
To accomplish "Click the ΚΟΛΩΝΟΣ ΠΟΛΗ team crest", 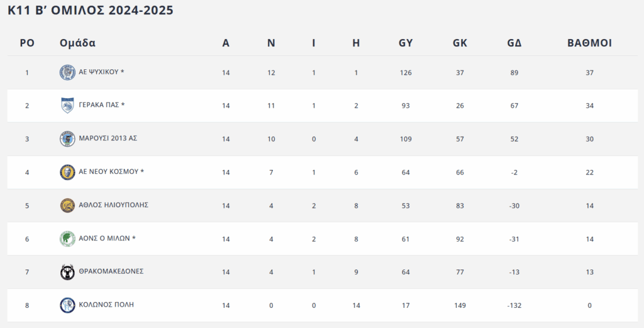I will coord(67,305).
